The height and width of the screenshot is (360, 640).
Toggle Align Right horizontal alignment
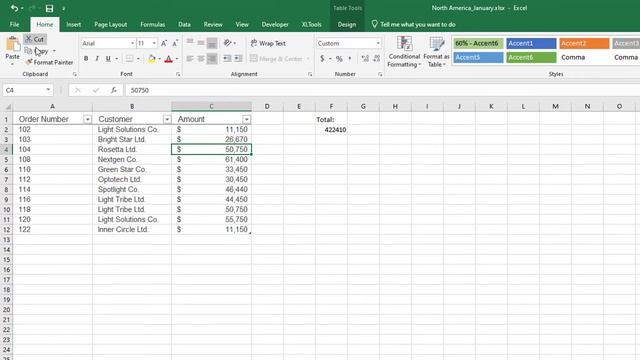(212, 59)
